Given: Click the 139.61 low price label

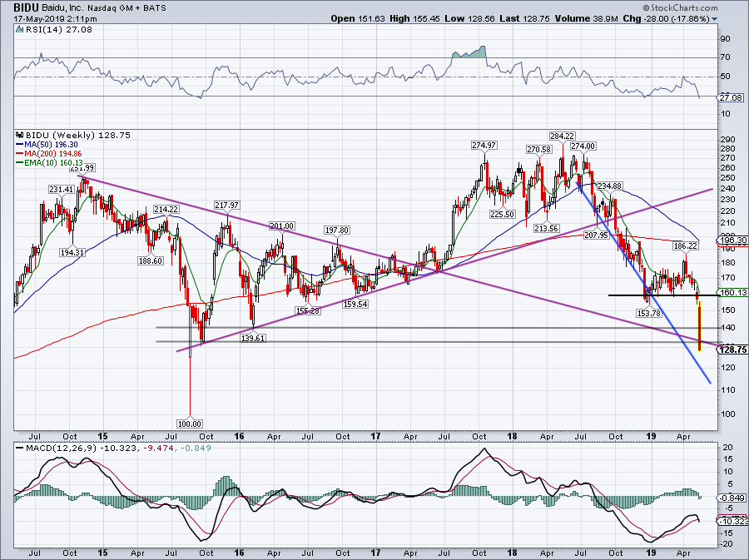Looking at the screenshot, I should pyautogui.click(x=253, y=338).
